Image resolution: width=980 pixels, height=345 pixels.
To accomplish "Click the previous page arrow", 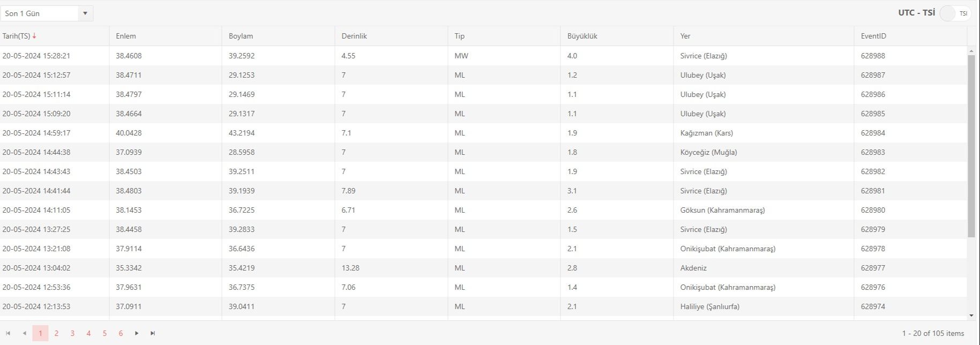I will pos(24,333).
